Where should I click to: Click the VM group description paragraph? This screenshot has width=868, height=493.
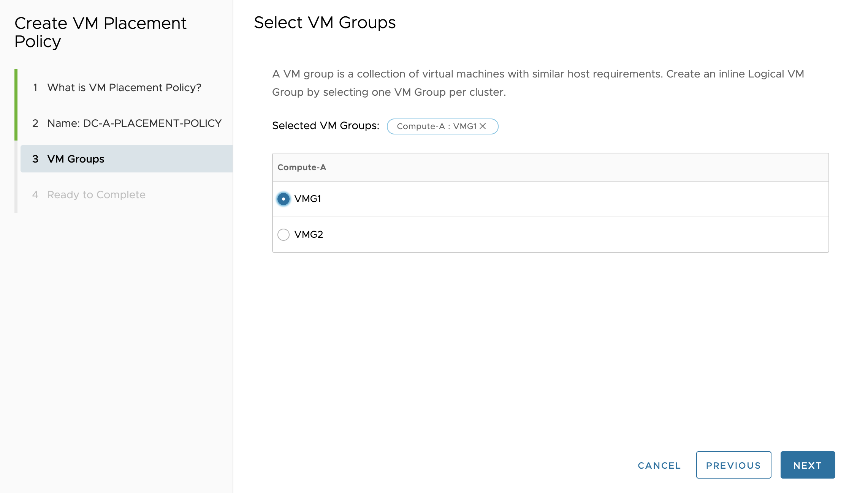(537, 83)
